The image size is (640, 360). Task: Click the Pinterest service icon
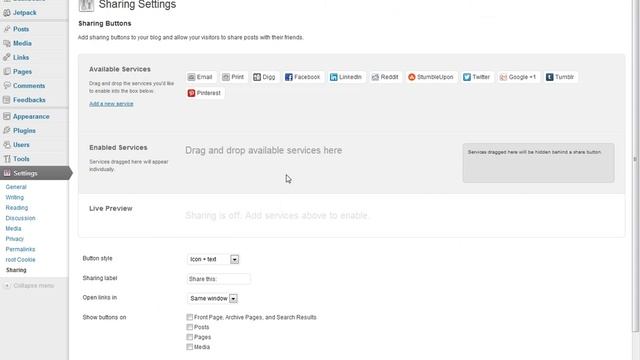191,93
